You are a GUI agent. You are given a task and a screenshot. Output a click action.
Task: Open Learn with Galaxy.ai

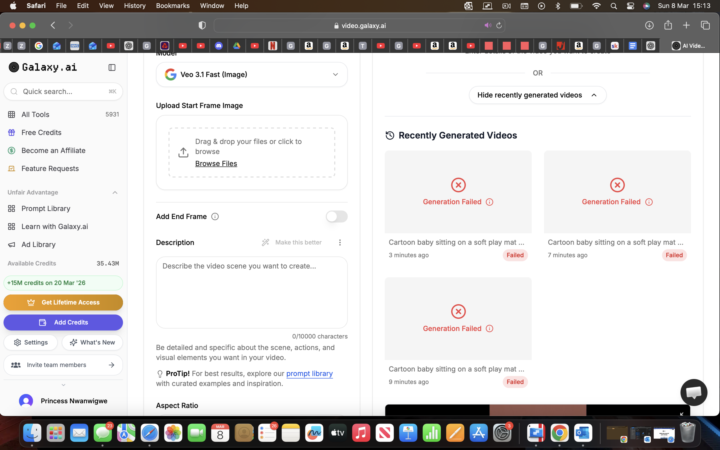tap(63, 226)
